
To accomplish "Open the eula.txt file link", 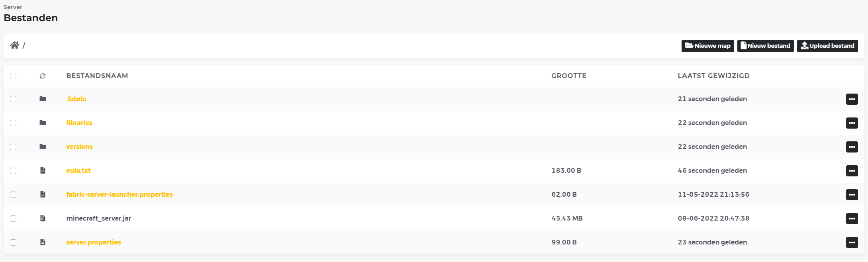I will click(x=78, y=171).
